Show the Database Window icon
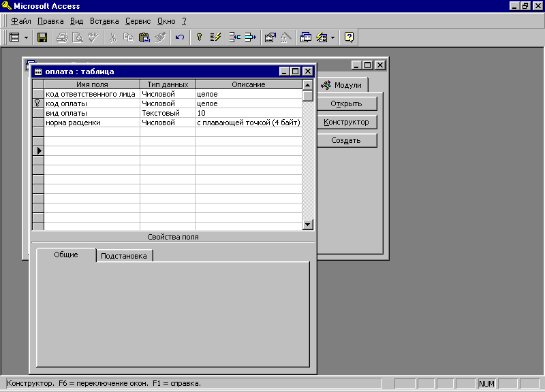The height and width of the screenshot is (392, 545). click(x=305, y=37)
